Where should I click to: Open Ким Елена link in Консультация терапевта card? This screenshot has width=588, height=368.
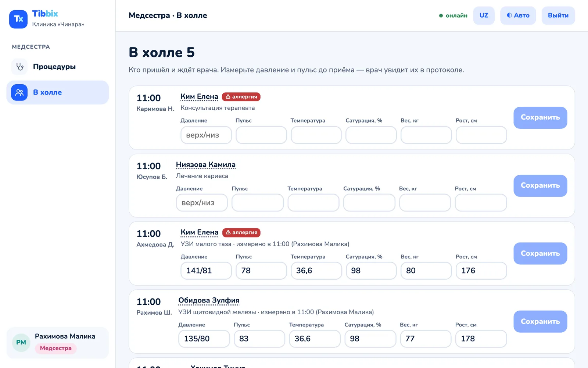coord(199,97)
